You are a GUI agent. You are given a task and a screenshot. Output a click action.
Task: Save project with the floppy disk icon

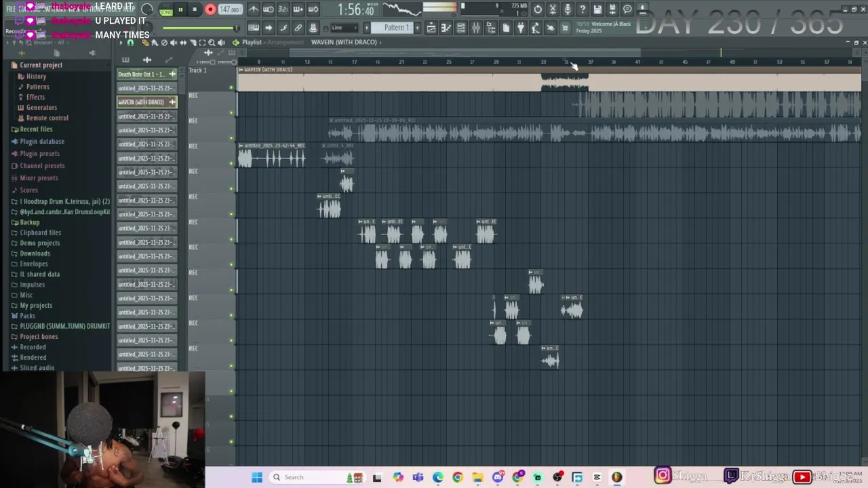click(597, 9)
